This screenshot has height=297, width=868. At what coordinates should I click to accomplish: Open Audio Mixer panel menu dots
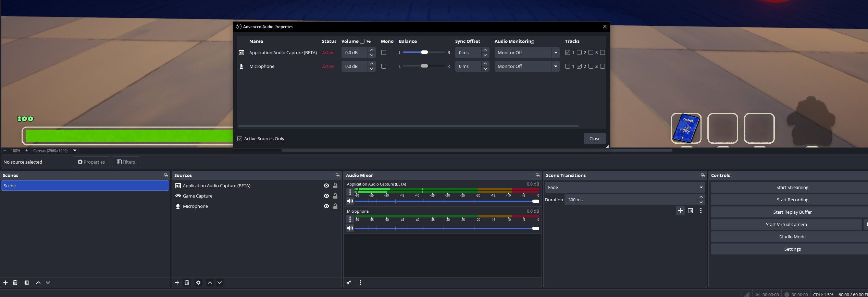tap(360, 283)
